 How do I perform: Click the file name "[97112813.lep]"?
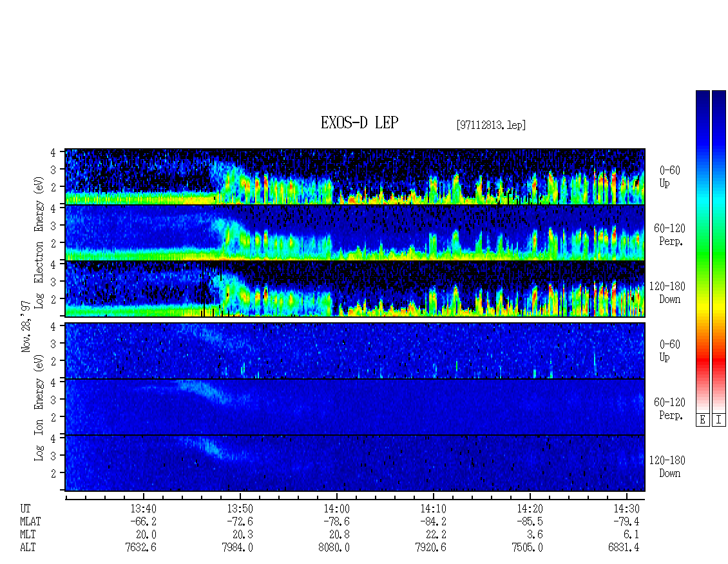(x=491, y=125)
